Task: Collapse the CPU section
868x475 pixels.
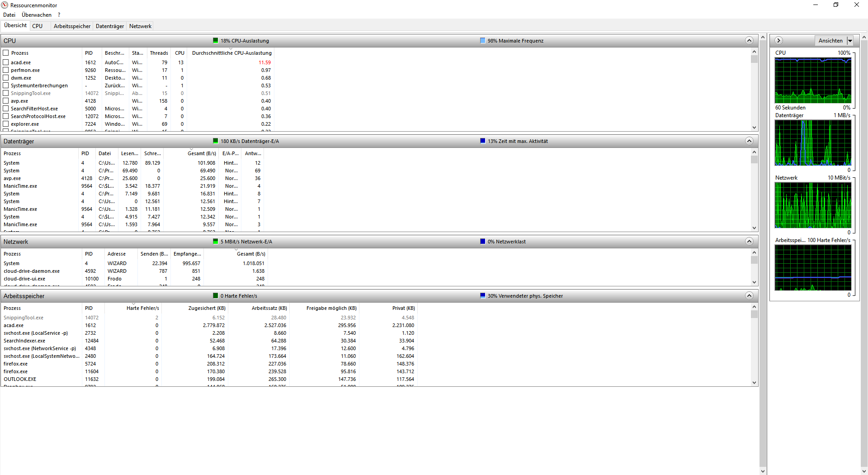Action: coord(749,41)
